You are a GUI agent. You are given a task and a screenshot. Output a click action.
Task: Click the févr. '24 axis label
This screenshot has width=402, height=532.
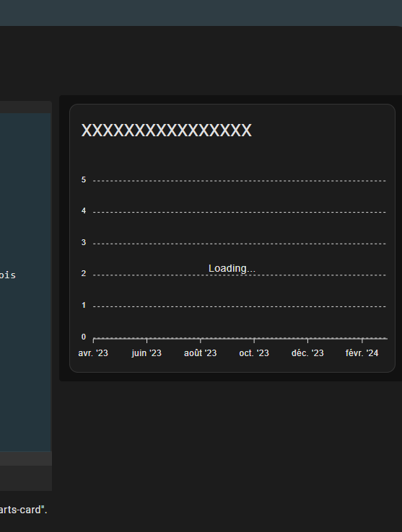pos(362,353)
